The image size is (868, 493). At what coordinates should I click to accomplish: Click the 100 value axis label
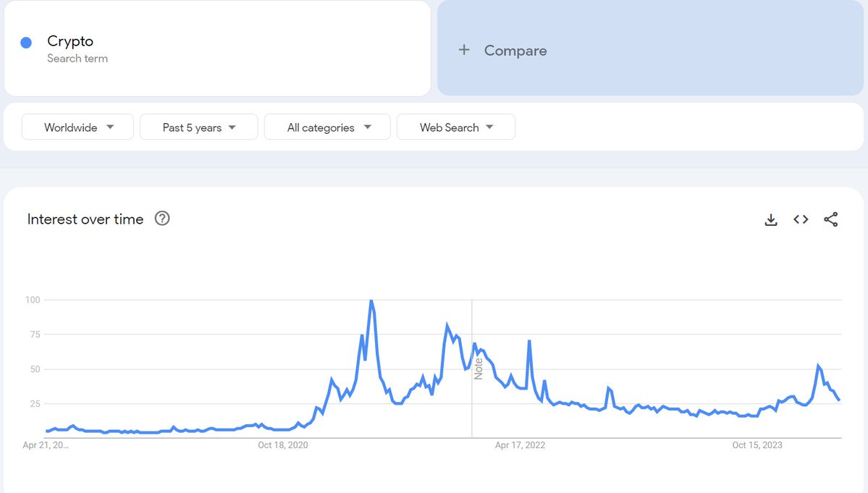click(x=31, y=300)
